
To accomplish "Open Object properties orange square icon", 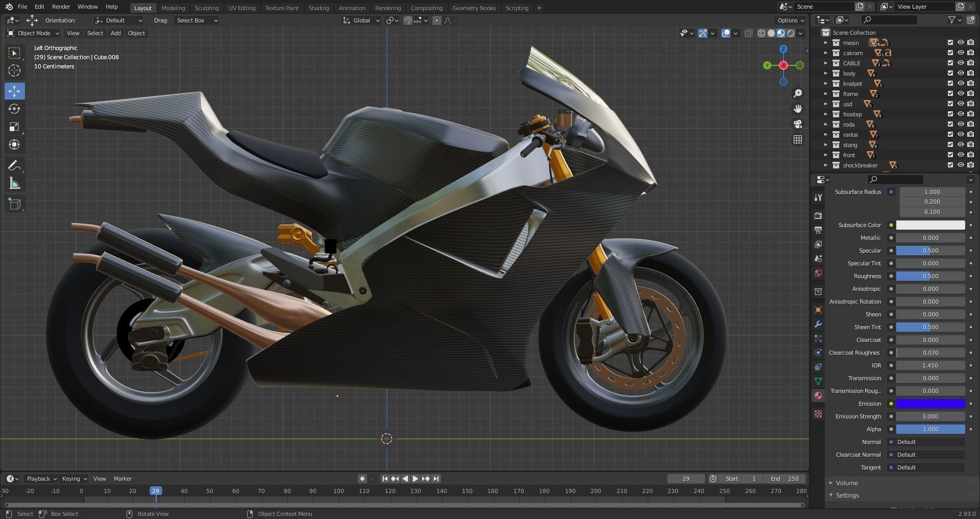I will click(x=818, y=310).
